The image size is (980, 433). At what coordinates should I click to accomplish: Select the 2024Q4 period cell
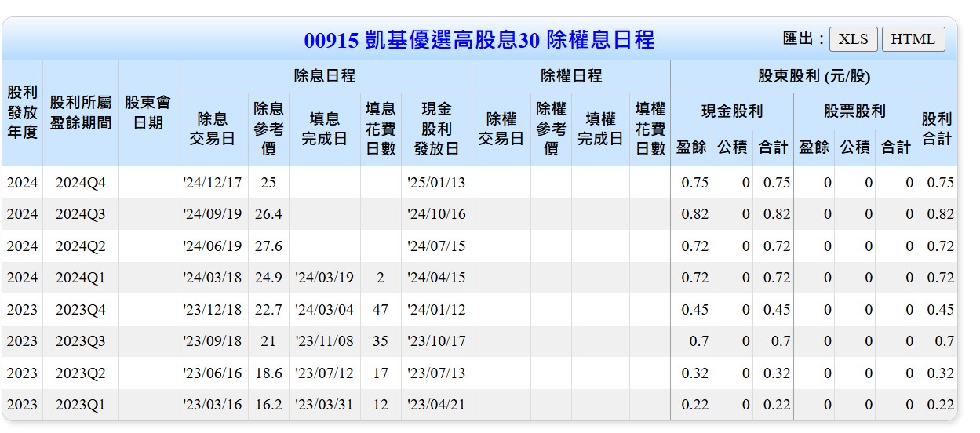tap(81, 183)
